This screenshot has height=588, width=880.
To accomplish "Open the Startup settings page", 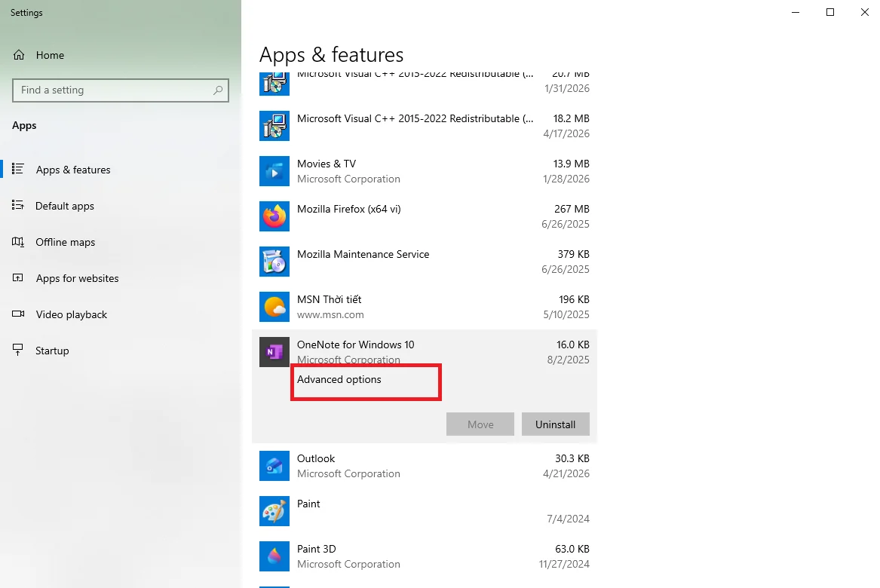I will pos(121,351).
